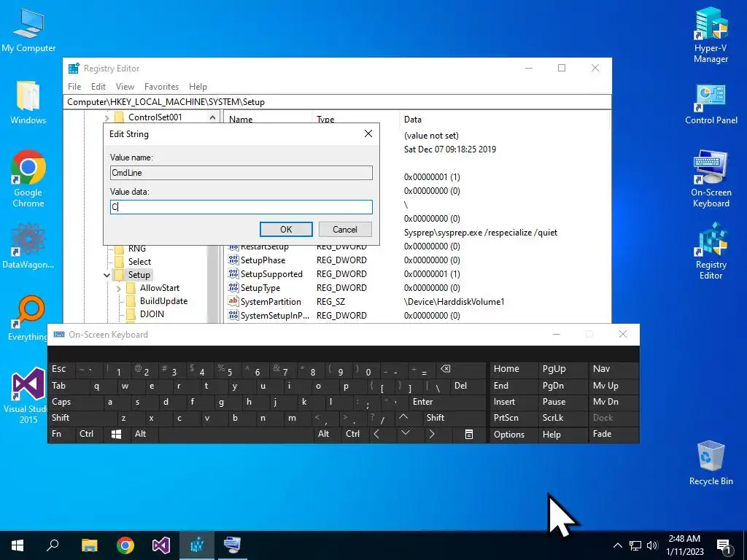Toggle the Fade key on On-Screen Keyboard
Screen dimensions: 747x560
613,435
